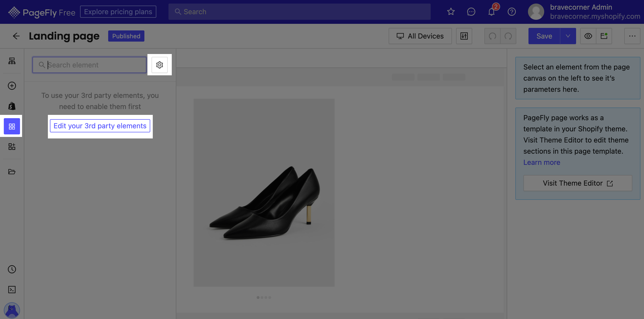Viewport: 644px width, 319px height.
Task: Click the Published status badge
Action: (x=126, y=36)
